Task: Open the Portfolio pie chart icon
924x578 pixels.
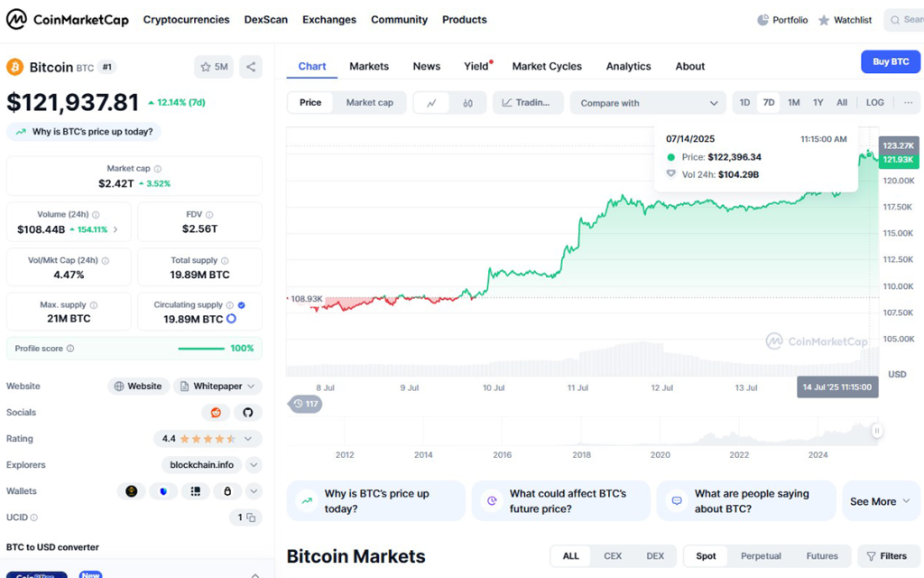Action: (762, 20)
